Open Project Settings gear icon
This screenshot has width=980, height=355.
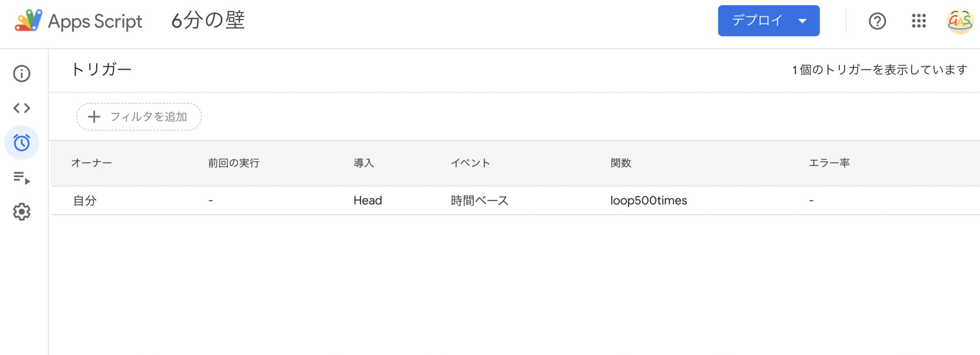pyautogui.click(x=22, y=212)
